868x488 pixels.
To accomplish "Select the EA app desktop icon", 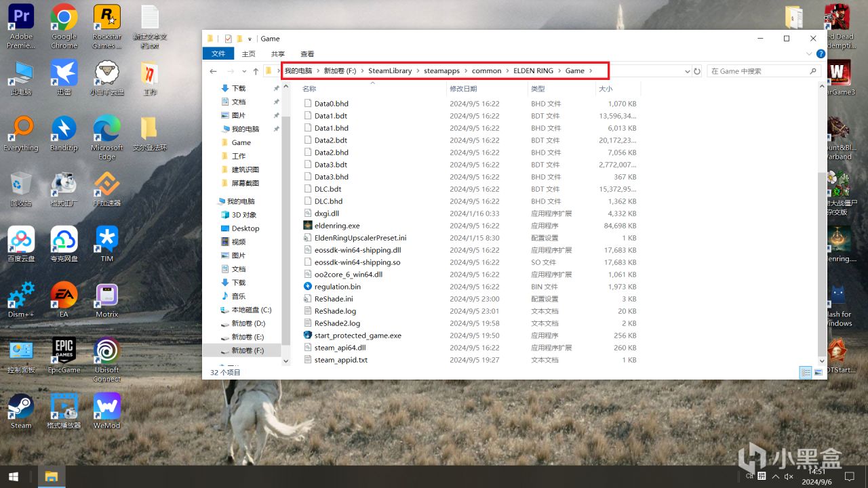I will (64, 300).
